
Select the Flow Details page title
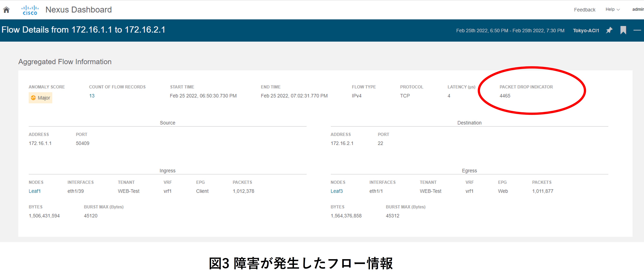coord(84,30)
